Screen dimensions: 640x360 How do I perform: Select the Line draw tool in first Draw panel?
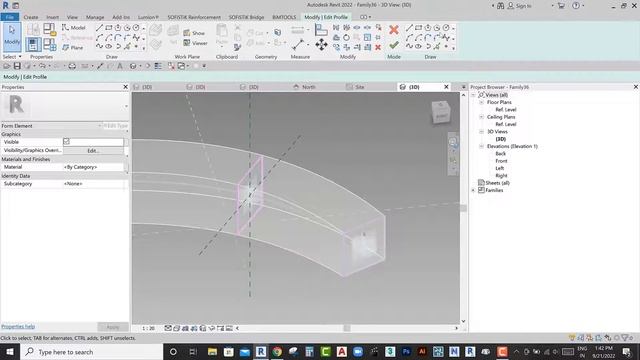point(100,28)
